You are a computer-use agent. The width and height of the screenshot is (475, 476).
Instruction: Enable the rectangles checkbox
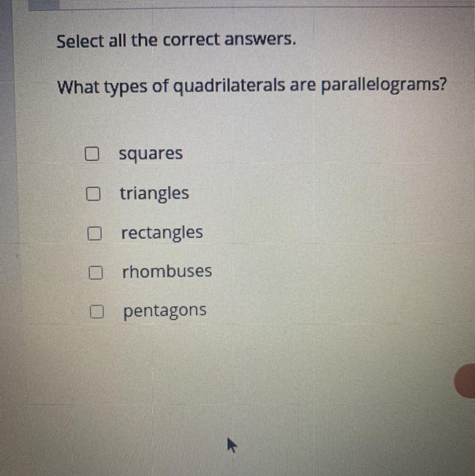click(95, 233)
